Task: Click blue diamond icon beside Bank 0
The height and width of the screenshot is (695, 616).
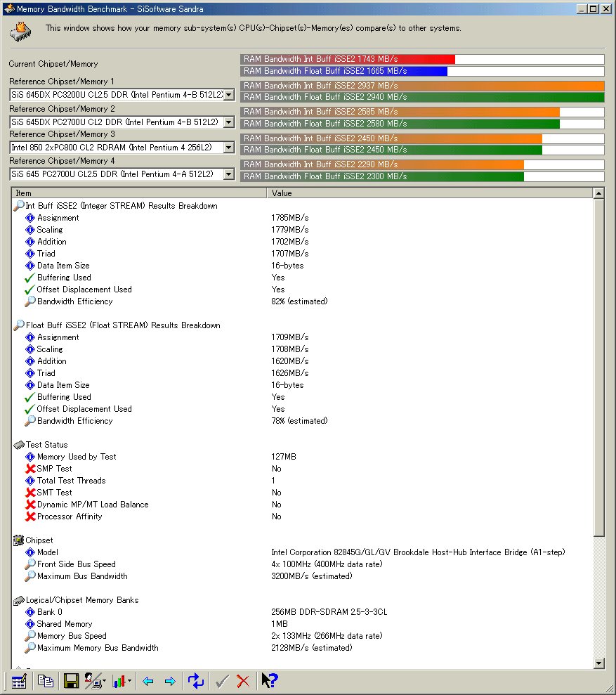Action: [30, 612]
